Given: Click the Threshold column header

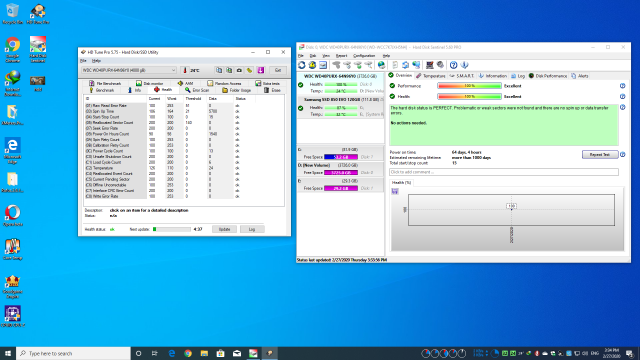Looking at the screenshot, I should coord(195,99).
